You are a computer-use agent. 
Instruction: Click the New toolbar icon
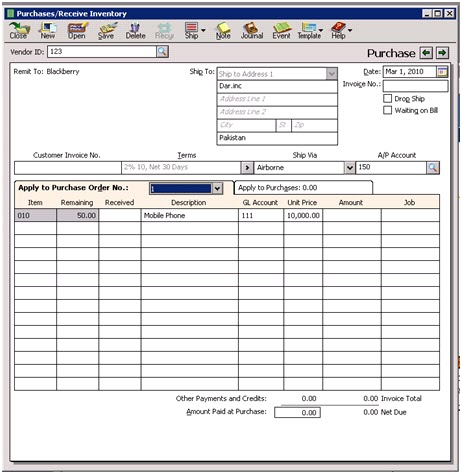(x=48, y=31)
